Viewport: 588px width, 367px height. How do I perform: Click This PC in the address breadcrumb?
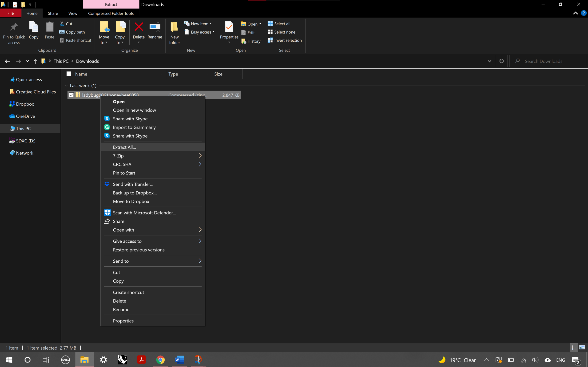pos(61,61)
